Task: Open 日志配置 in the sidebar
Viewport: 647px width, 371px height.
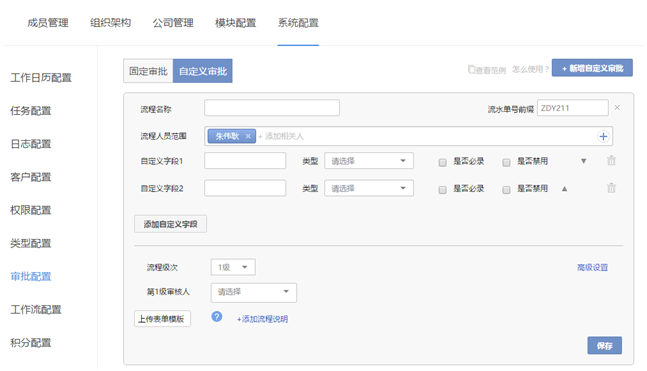Action: (x=31, y=144)
